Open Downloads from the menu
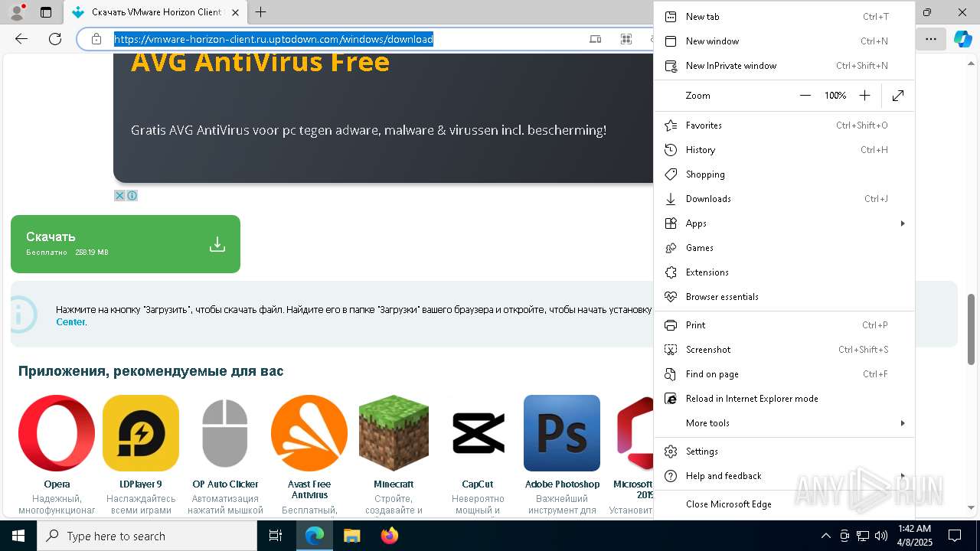 pos(784,199)
